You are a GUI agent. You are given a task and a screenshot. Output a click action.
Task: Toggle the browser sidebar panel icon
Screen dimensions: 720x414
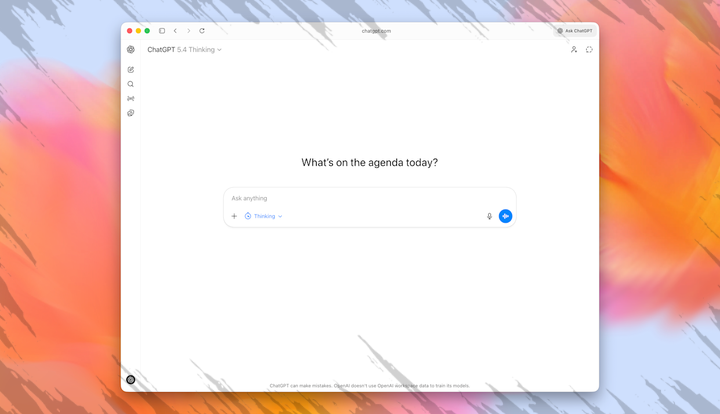[x=162, y=31]
